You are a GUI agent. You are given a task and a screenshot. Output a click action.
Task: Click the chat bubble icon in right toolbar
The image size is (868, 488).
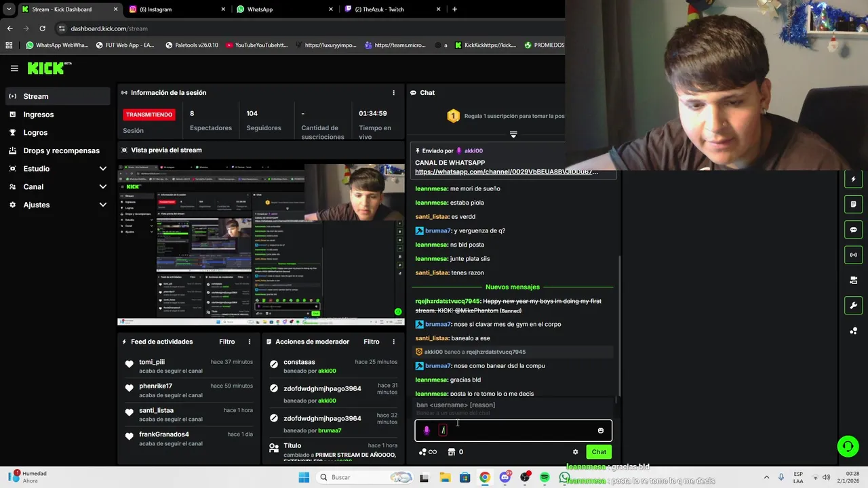click(853, 230)
